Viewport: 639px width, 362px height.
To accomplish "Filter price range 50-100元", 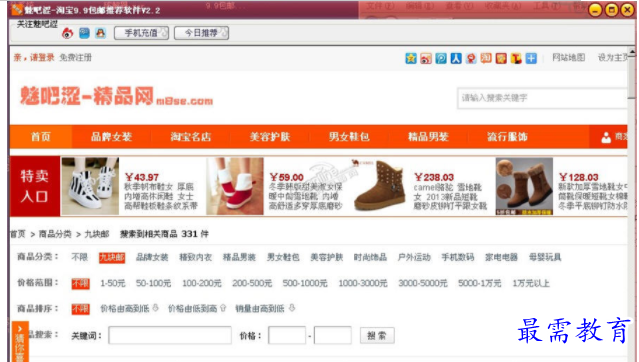I will tap(153, 283).
